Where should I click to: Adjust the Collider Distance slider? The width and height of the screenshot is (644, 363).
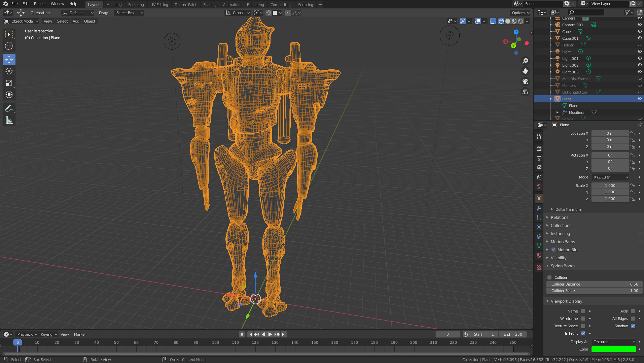click(x=595, y=284)
